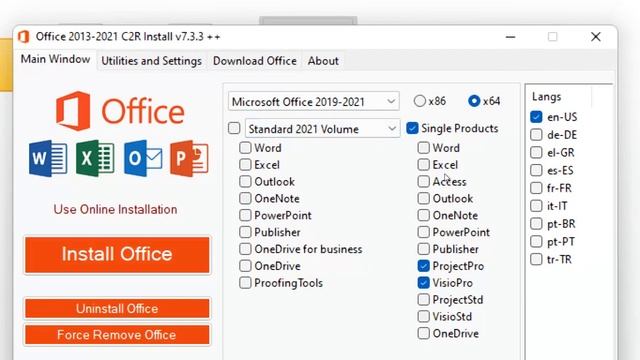Uncheck the ProjectPro single product
The width and height of the screenshot is (640, 360).
point(451,266)
